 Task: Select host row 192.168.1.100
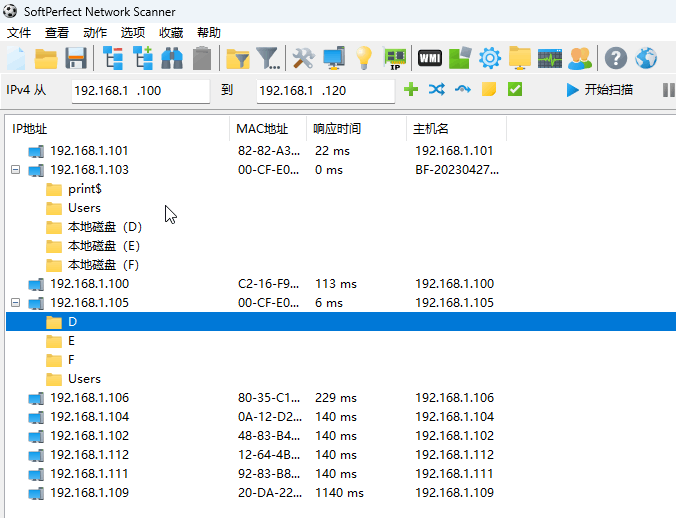pyautogui.click(x=341, y=284)
